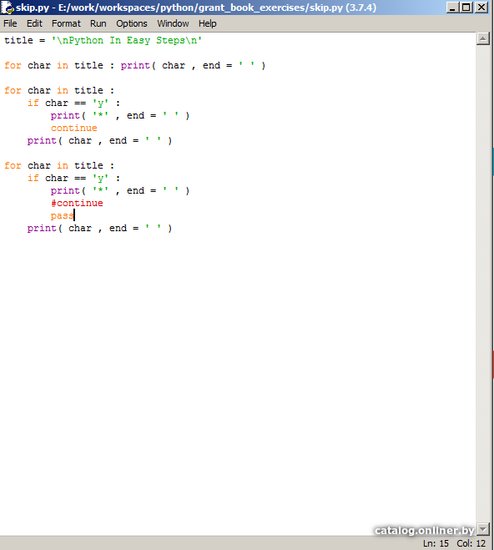Viewport: 494px width, 550px height.
Task: Open the Help menu
Action: (x=207, y=24)
